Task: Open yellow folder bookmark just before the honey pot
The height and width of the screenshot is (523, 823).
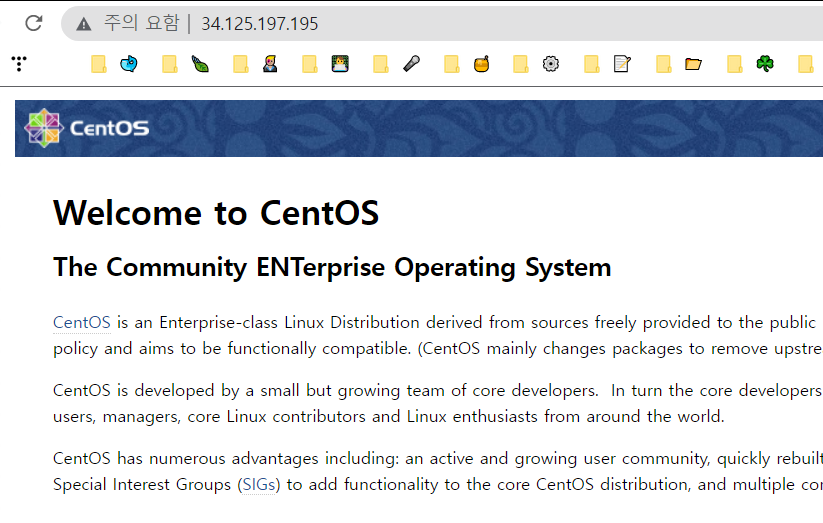Action: pyautogui.click(x=451, y=64)
